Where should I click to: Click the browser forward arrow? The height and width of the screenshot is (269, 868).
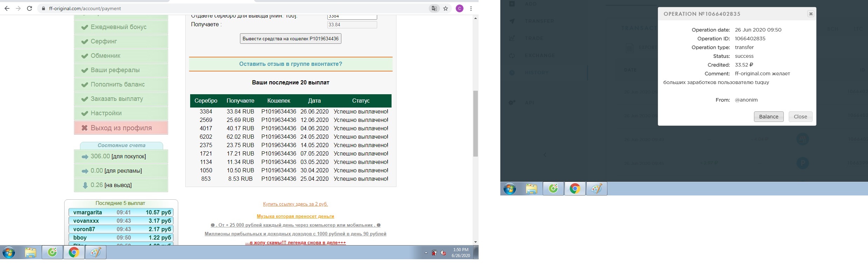(x=18, y=8)
